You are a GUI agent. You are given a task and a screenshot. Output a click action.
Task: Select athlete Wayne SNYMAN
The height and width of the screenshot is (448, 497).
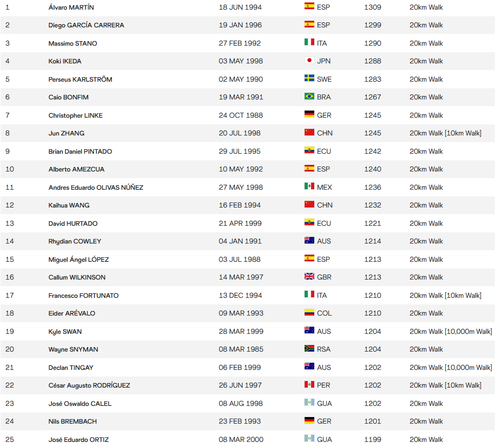click(73, 350)
